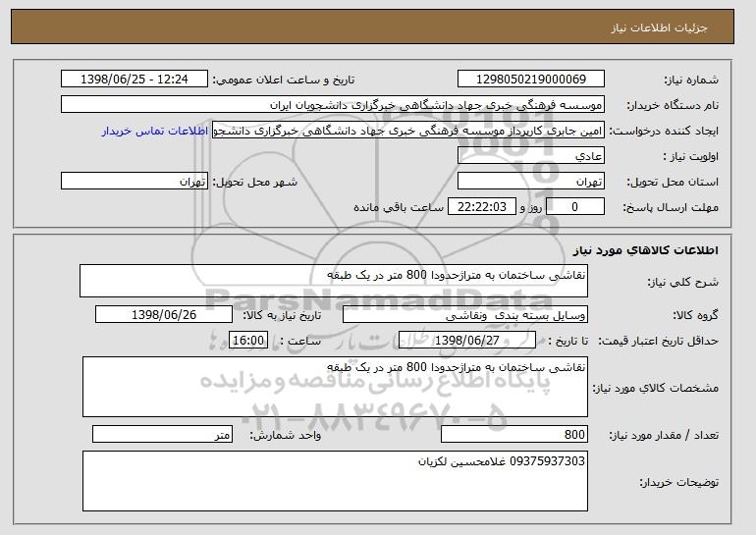Viewport: 756px width, 535px height.
Task: Click the گروه کالا field
Action: (465, 315)
